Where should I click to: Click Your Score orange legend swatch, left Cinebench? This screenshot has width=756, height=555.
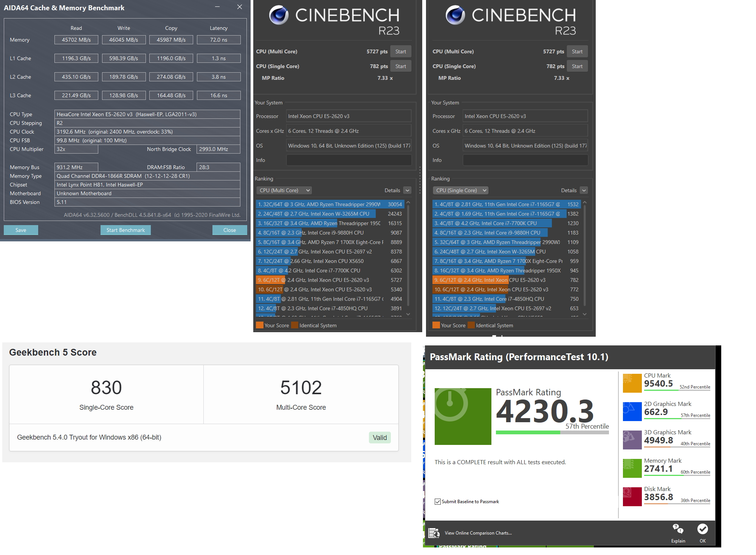click(259, 325)
